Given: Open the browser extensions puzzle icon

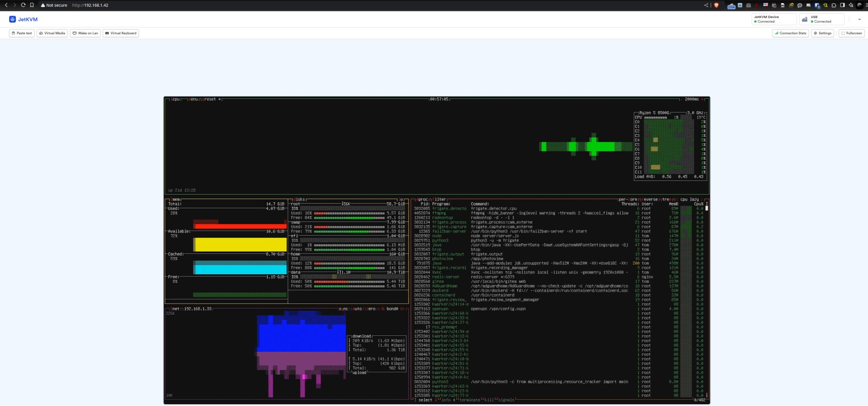Looking at the screenshot, I should 834,5.
